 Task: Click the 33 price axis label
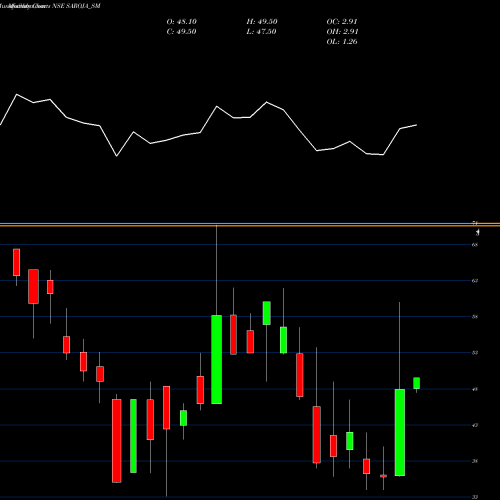click(x=475, y=497)
